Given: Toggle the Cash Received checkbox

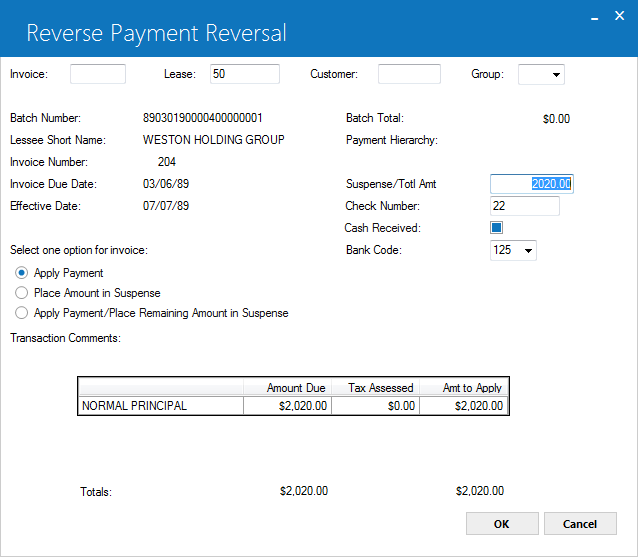Looking at the screenshot, I should (x=496, y=227).
